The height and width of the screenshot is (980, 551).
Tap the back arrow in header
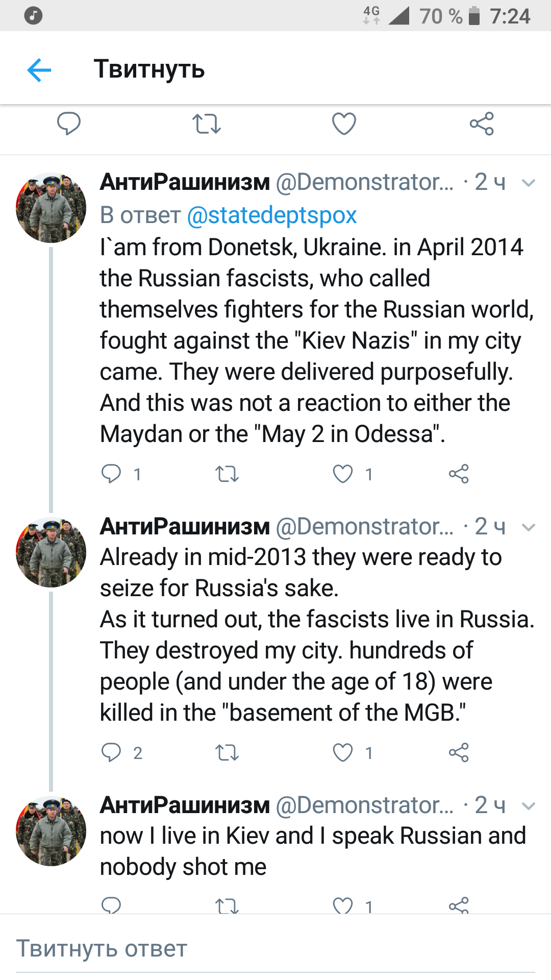[39, 70]
